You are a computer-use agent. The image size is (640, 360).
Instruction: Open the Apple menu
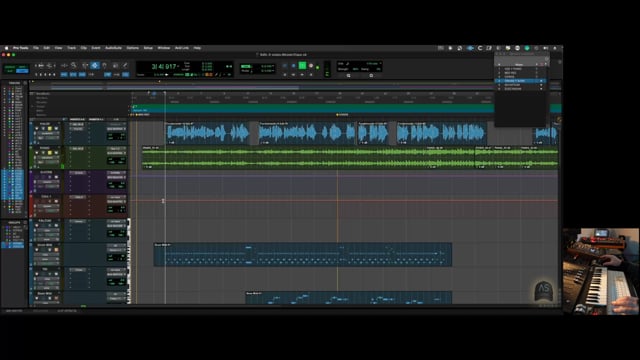tap(6, 48)
